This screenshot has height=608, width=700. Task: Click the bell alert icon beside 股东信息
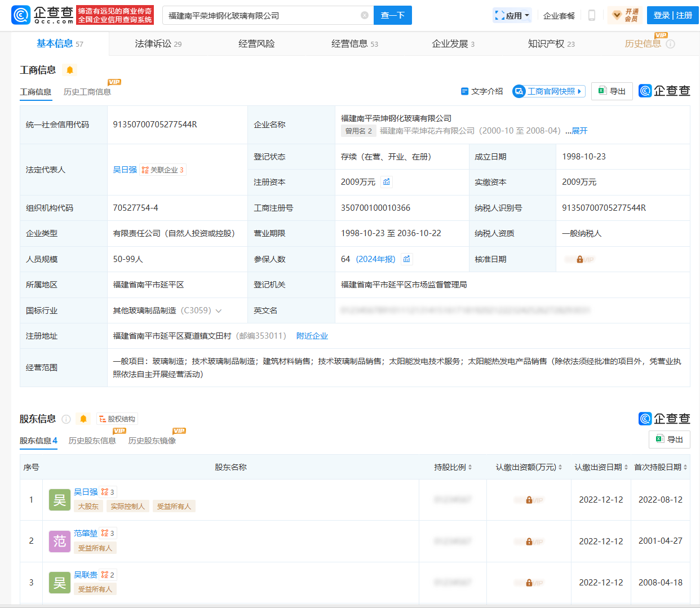[83, 419]
